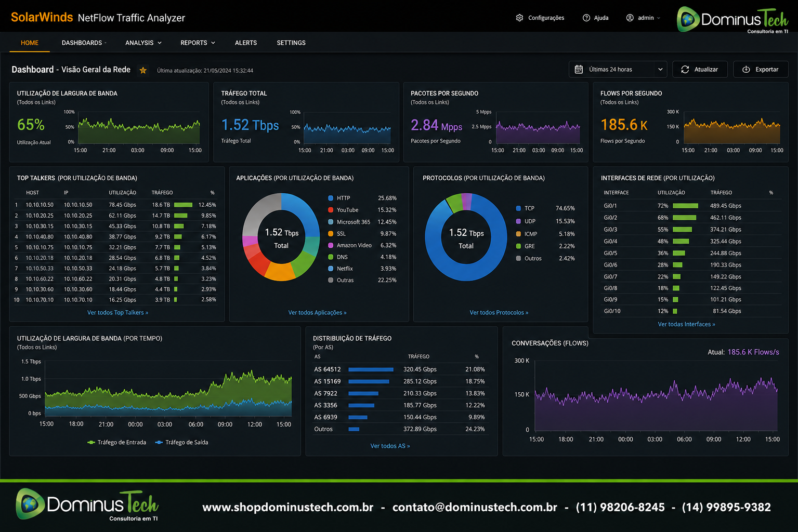Click the applications donut chart
Viewport: 798px width, 532px height.
coord(281,237)
